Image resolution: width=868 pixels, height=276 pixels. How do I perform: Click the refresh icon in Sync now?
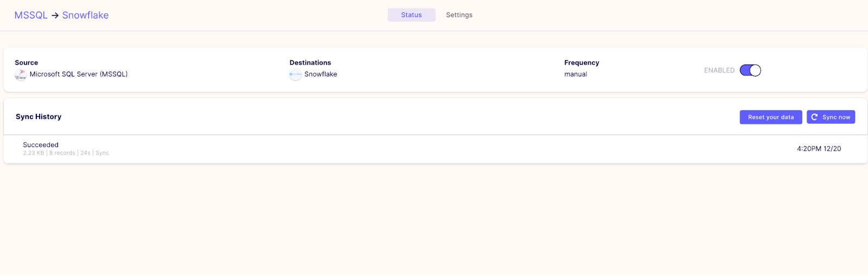click(x=814, y=117)
